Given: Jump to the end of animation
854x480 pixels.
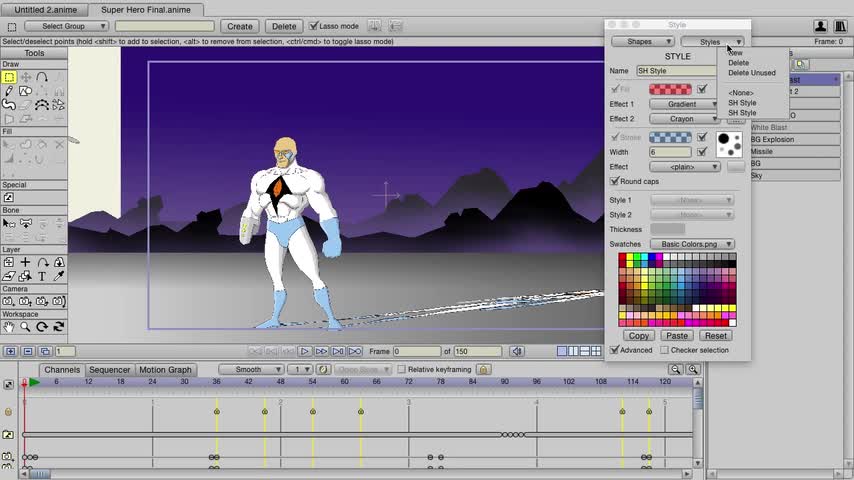Looking at the screenshot, I should 355,351.
